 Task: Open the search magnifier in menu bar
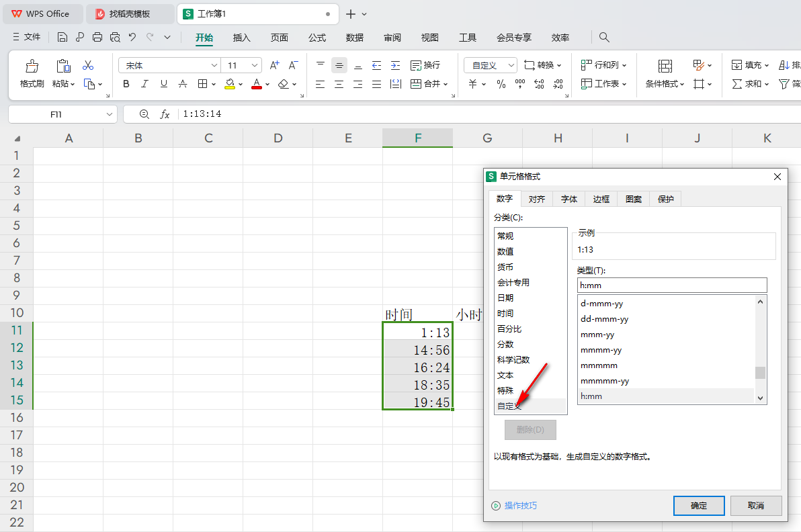tap(604, 38)
